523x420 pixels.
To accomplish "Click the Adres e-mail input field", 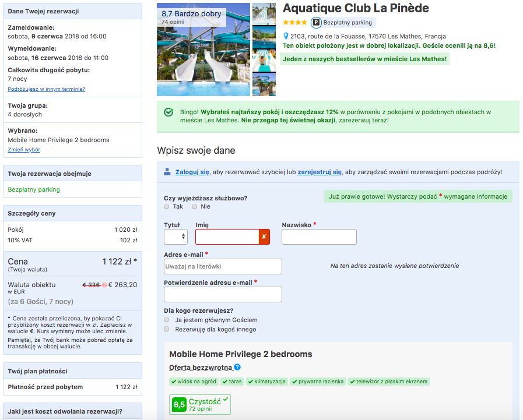I will pos(223,266).
